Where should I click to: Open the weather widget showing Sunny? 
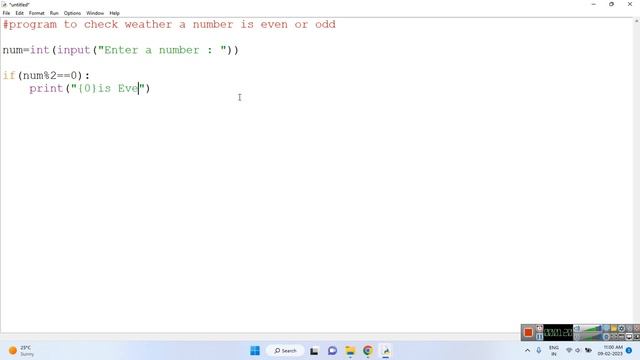tap(21, 351)
